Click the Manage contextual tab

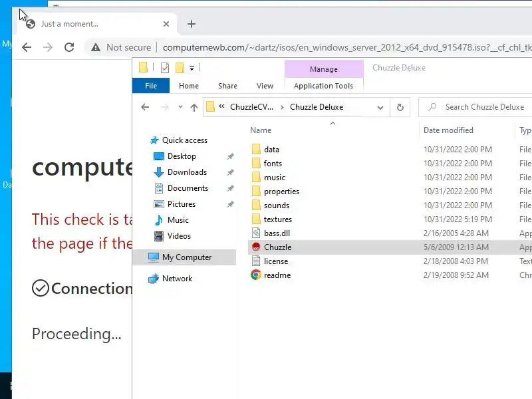[x=324, y=69]
